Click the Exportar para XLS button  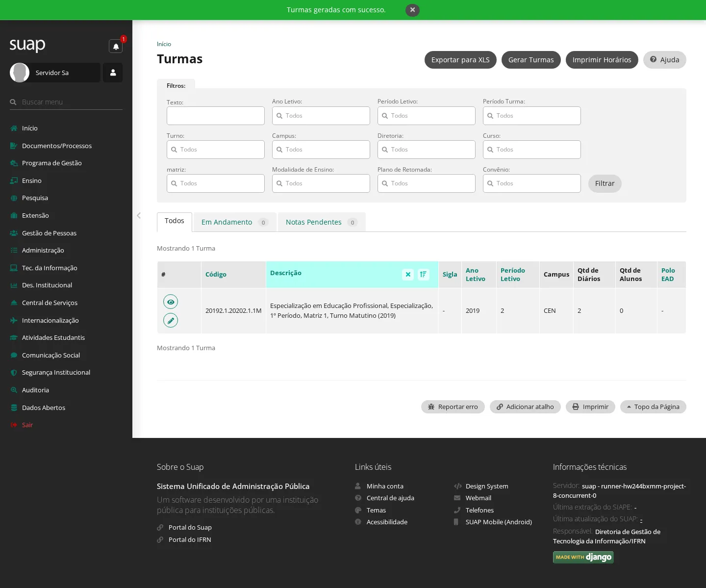point(460,60)
